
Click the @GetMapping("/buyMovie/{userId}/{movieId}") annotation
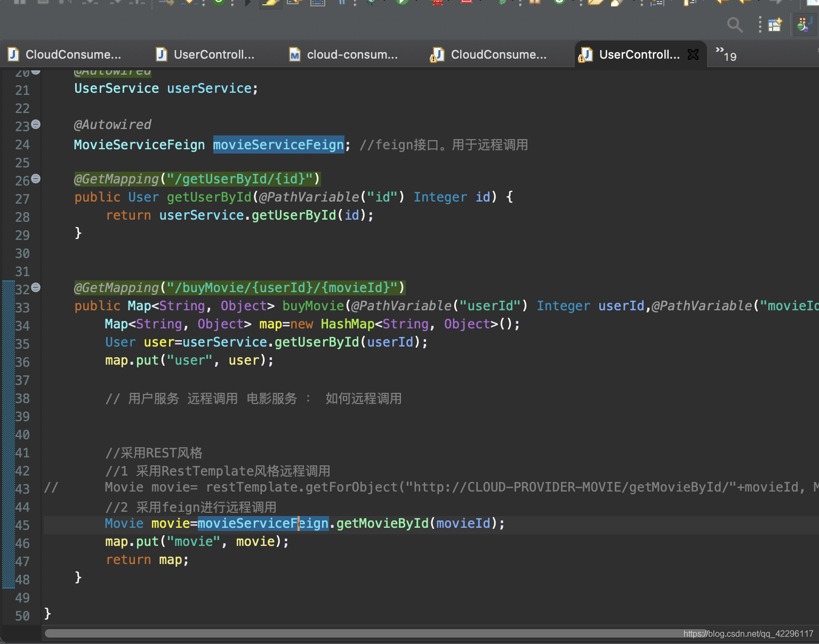point(239,287)
